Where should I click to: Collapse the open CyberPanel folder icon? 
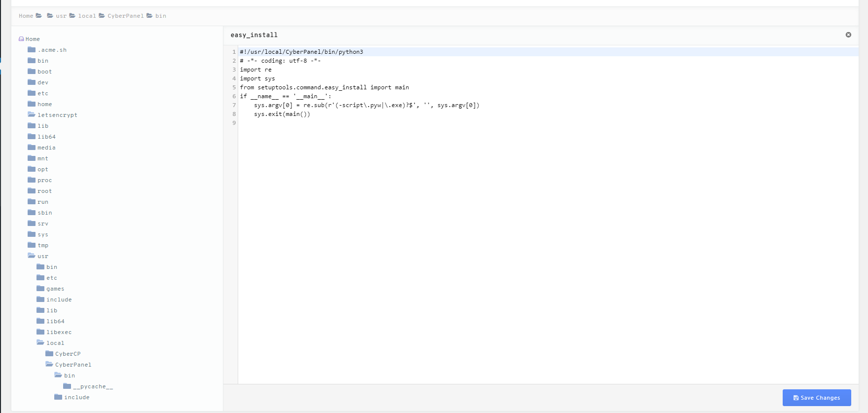(x=49, y=364)
